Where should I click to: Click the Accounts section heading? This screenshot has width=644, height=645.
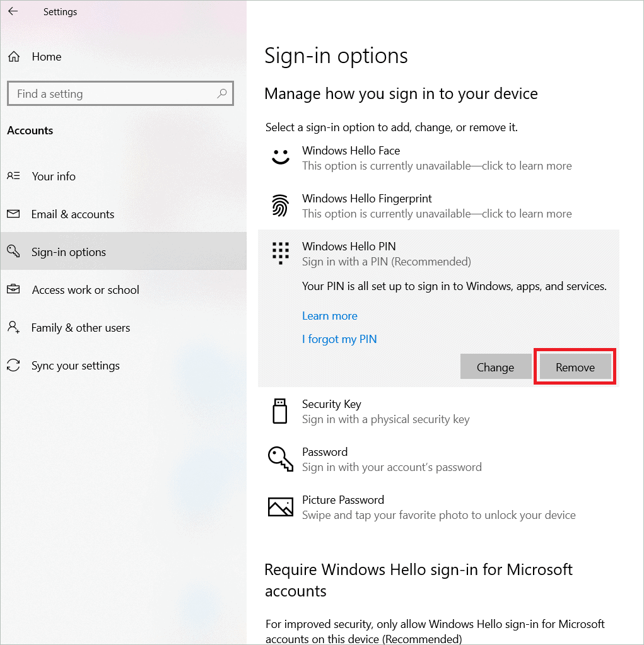[30, 131]
